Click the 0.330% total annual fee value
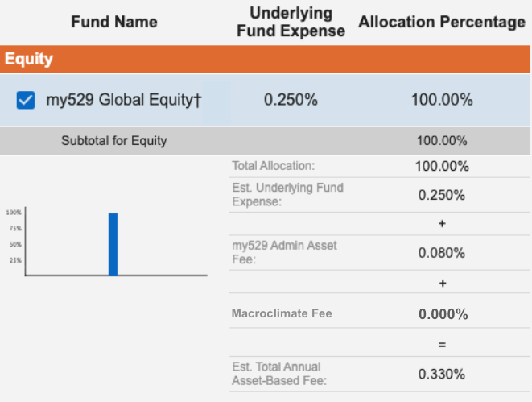The height and width of the screenshot is (402, 532). click(441, 374)
